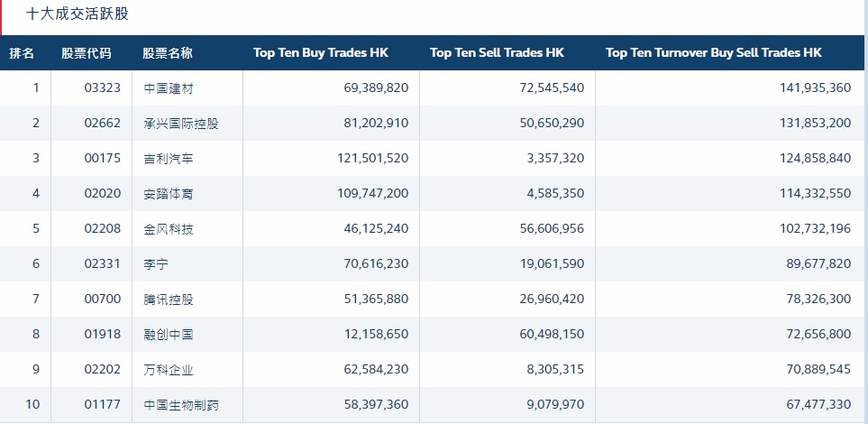This screenshot has width=868, height=424.
Task: Click the 股票代码 column header
Action: tap(87, 53)
